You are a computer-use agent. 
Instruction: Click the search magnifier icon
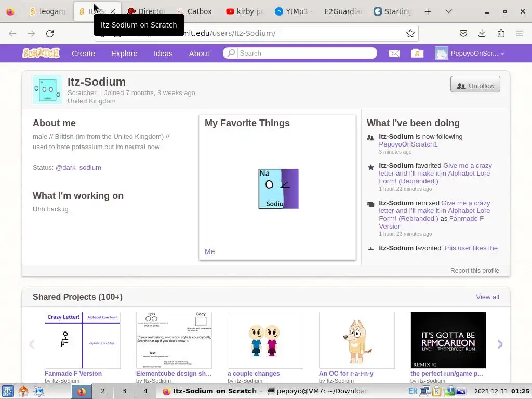231,53
